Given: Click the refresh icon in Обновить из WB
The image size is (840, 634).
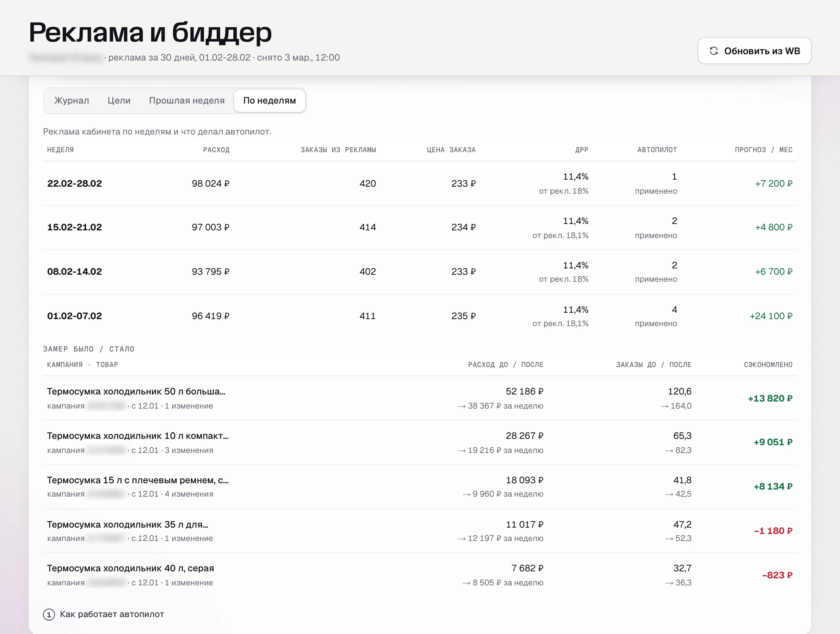Looking at the screenshot, I should click(x=714, y=51).
